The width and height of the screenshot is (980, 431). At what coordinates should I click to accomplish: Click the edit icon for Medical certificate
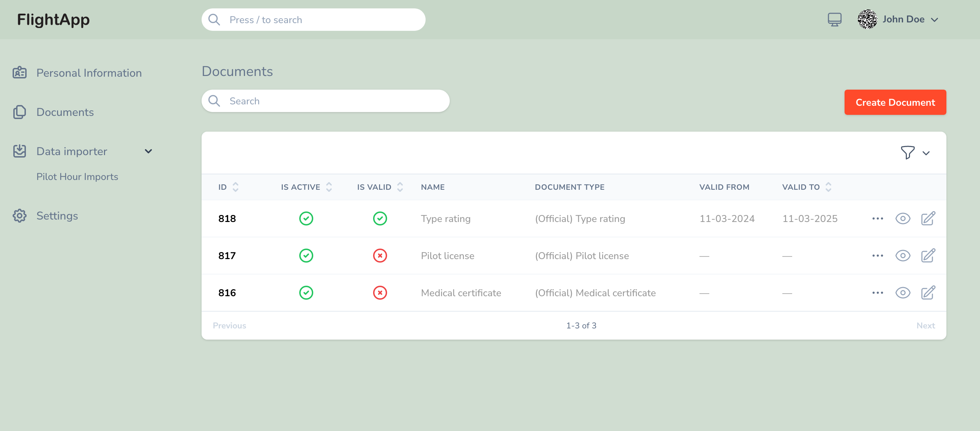click(927, 292)
